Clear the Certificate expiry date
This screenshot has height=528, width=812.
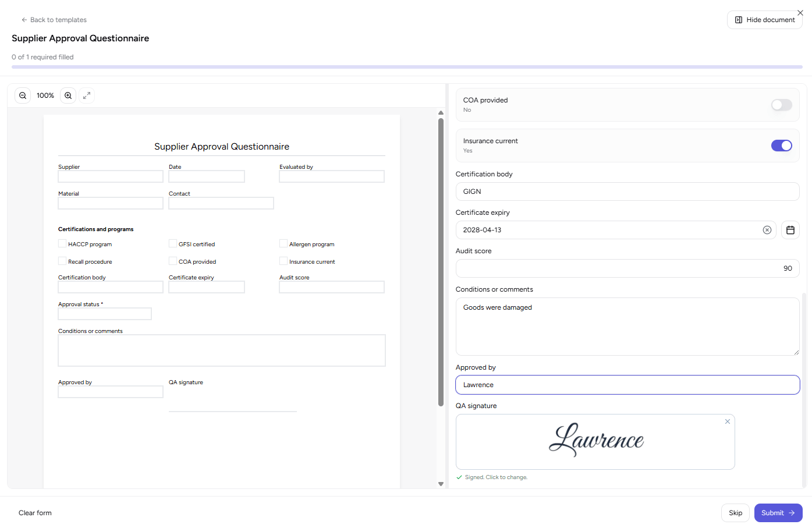pos(767,230)
